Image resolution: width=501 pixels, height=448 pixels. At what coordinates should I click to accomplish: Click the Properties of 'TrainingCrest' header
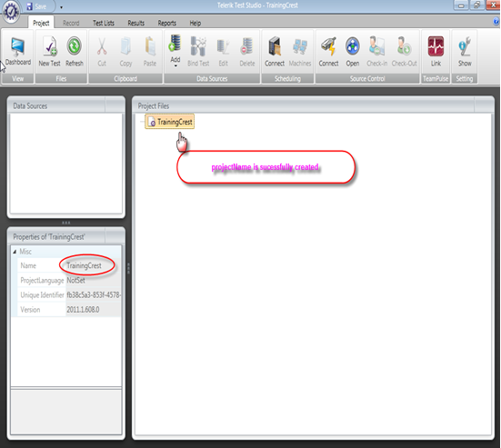coord(65,236)
